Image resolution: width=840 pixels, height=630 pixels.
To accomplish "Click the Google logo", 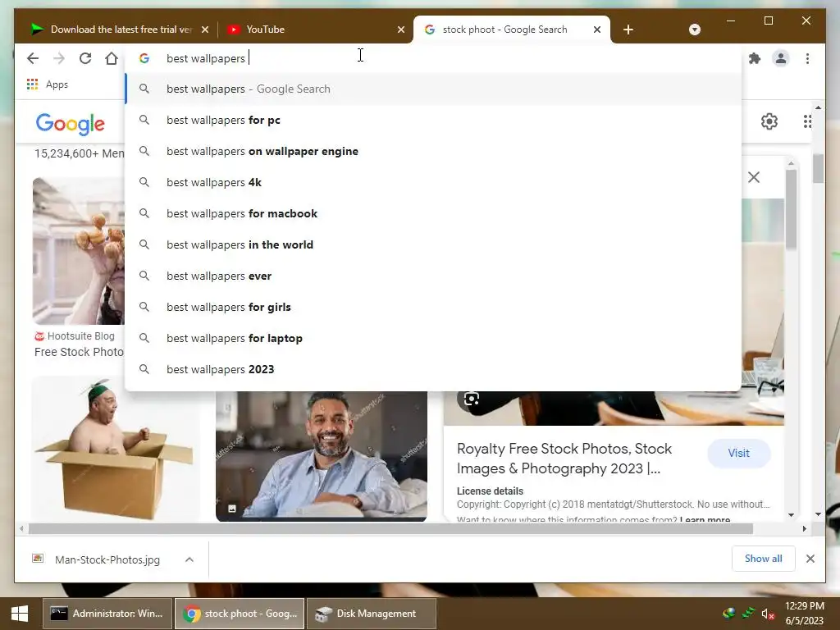I will tap(71, 124).
